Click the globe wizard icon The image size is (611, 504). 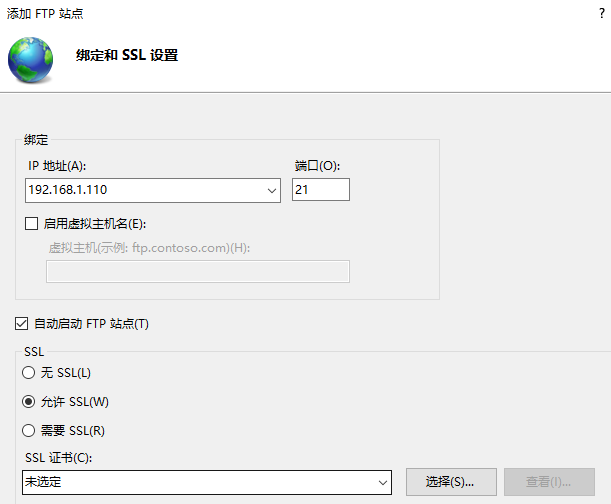(x=30, y=60)
